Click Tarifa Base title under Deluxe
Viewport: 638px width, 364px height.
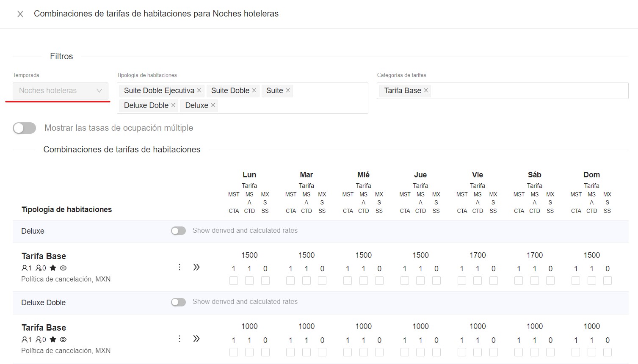pyautogui.click(x=44, y=256)
